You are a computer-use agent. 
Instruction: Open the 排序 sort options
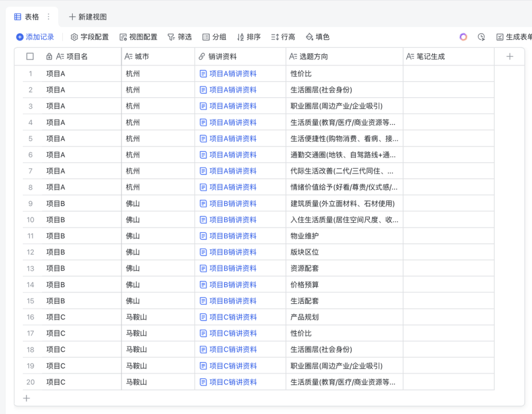(249, 37)
